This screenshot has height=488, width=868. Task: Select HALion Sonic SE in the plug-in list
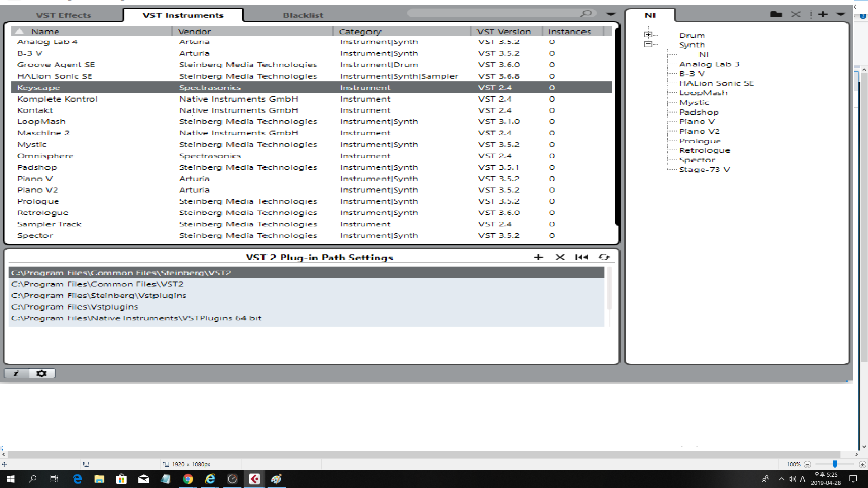(x=311, y=76)
